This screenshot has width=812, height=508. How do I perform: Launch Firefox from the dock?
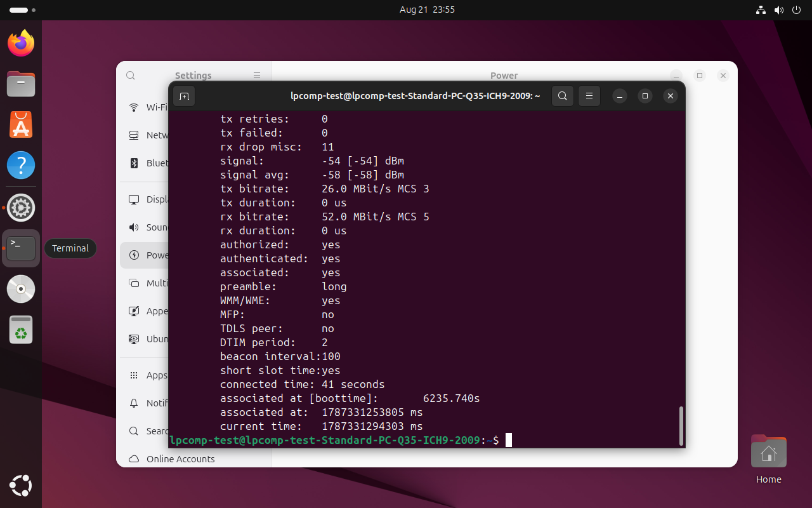(21, 43)
